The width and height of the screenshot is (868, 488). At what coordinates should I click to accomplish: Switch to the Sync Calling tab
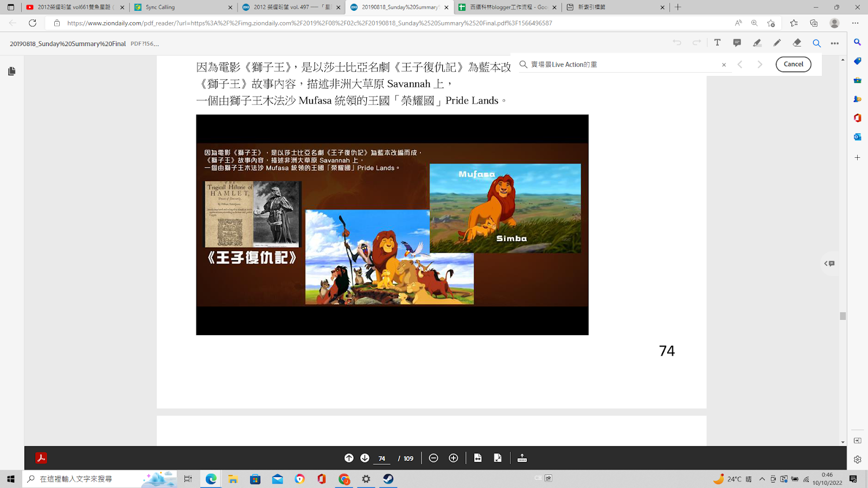[x=183, y=7]
